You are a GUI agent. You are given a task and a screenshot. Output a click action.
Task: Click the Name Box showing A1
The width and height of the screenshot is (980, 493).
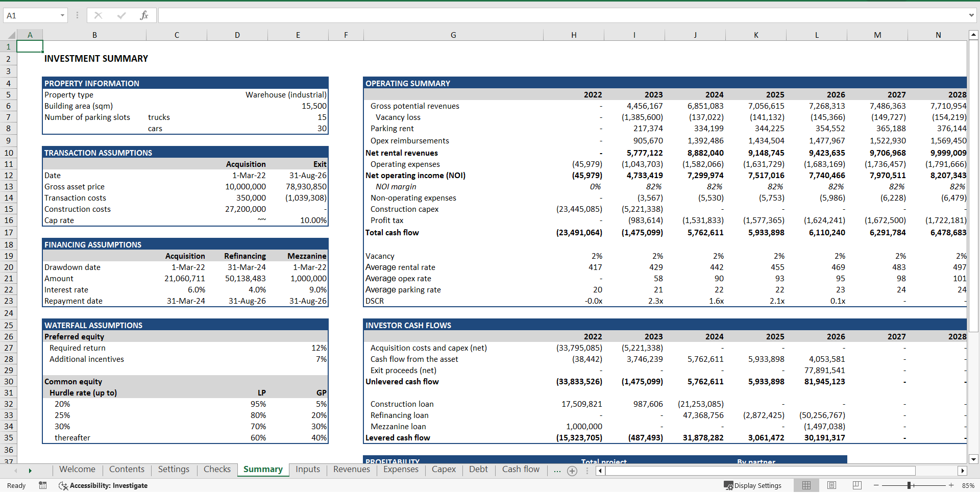[31, 15]
